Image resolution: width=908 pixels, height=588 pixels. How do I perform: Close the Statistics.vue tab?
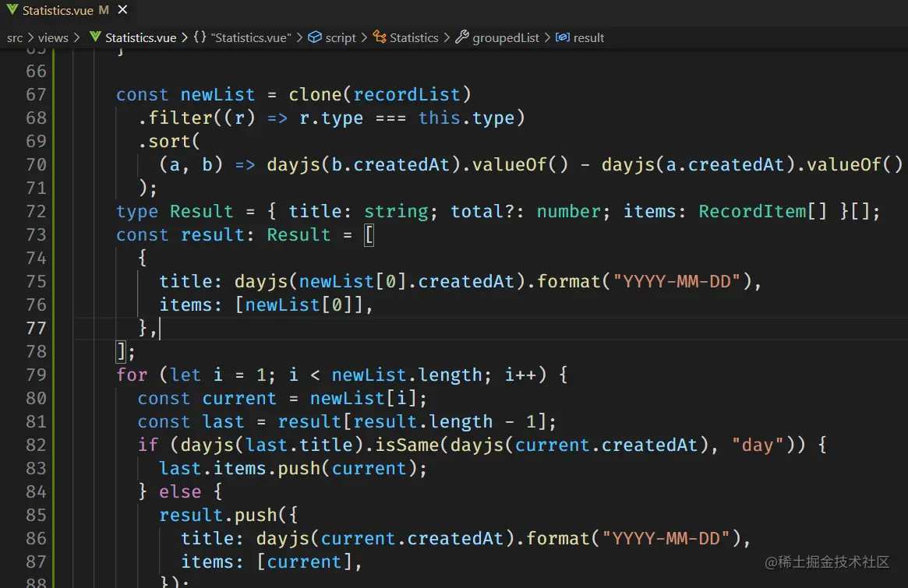pos(122,10)
